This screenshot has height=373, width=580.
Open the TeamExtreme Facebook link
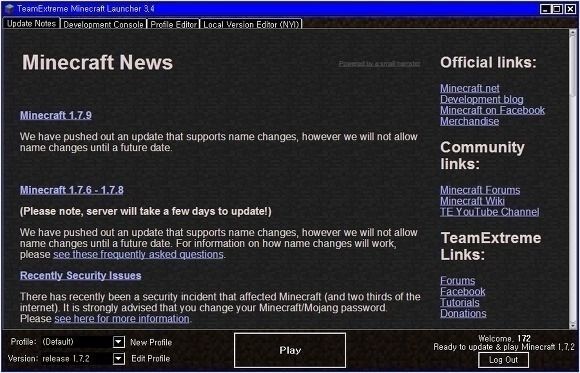click(x=463, y=292)
